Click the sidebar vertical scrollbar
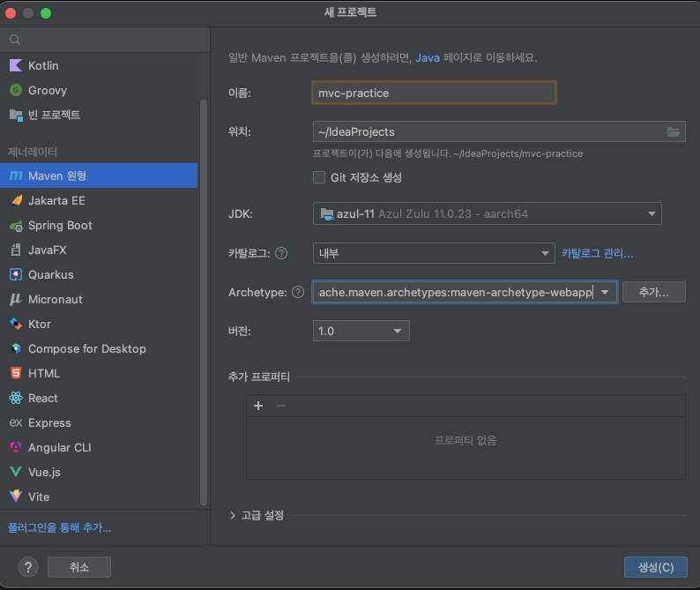The width and height of the screenshot is (700, 590). [204, 302]
